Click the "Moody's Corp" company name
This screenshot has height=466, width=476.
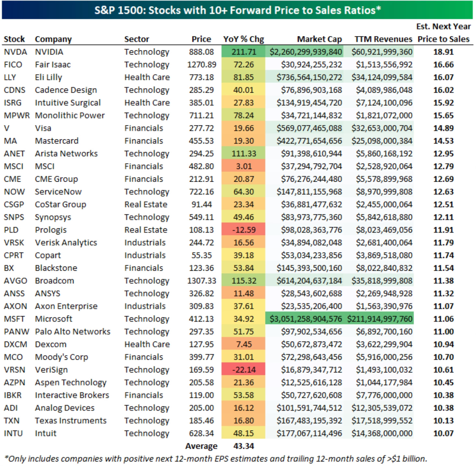point(61,357)
